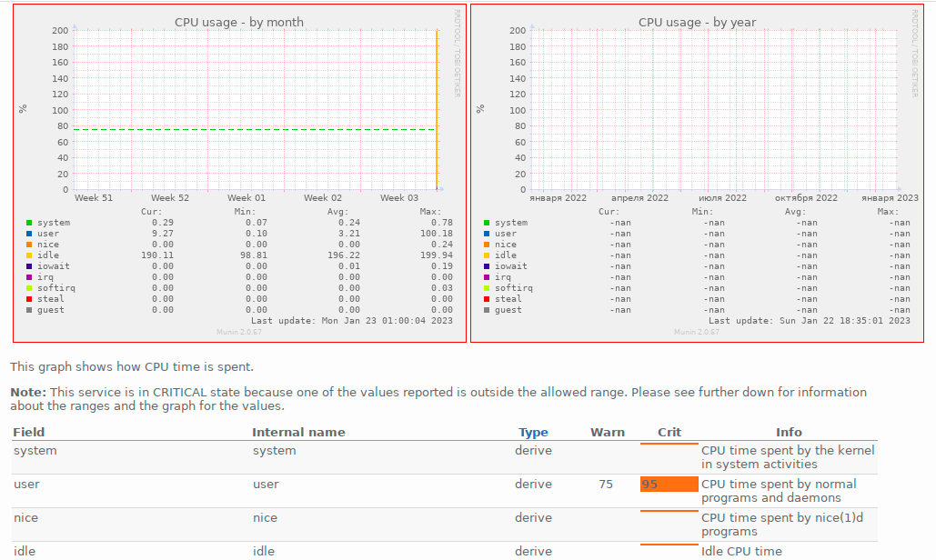Click the system row in the field table

(x=445, y=457)
